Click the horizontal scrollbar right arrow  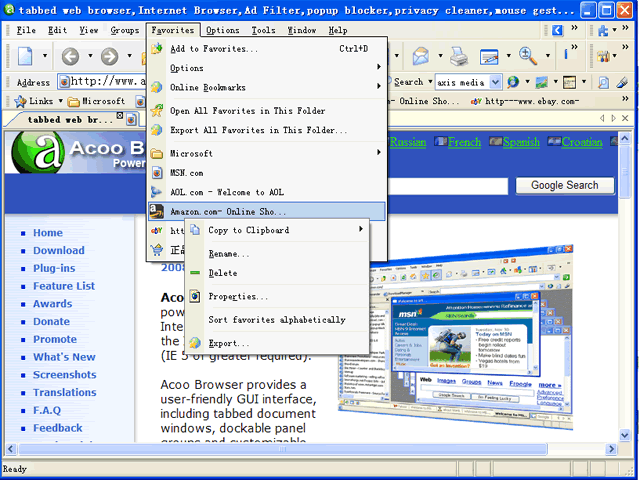(x=611, y=449)
